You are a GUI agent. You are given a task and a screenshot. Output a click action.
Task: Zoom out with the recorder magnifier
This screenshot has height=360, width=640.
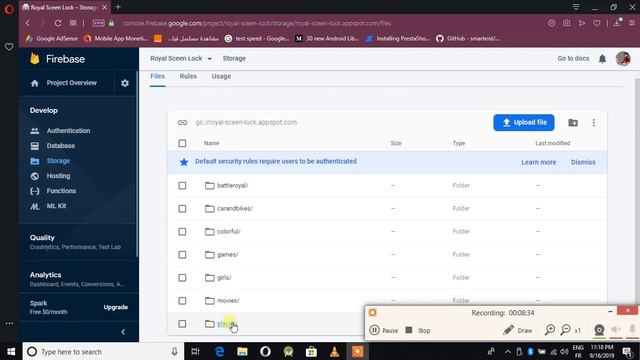pos(565,330)
